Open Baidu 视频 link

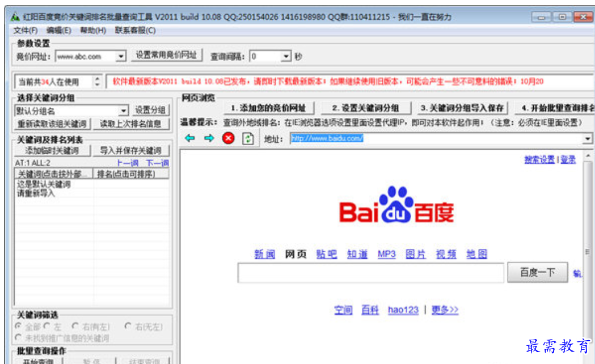446,254
